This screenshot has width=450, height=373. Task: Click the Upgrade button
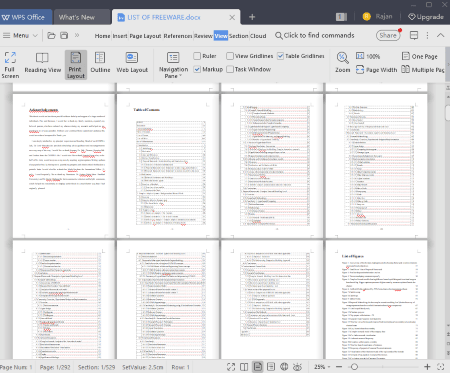[426, 17]
